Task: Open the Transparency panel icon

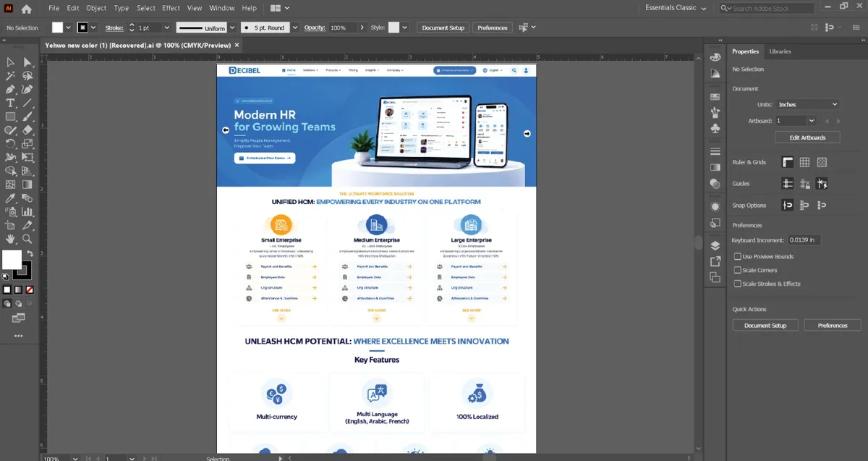Action: click(x=715, y=183)
